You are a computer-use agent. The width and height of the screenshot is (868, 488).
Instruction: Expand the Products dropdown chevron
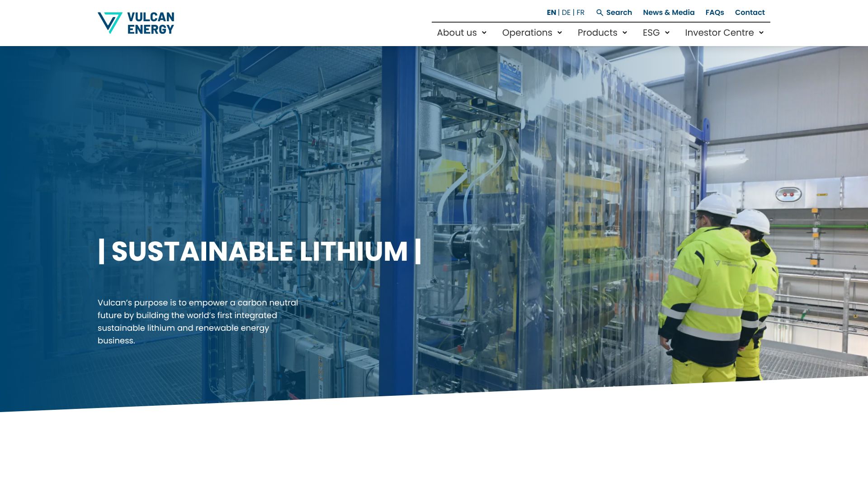[x=625, y=33]
